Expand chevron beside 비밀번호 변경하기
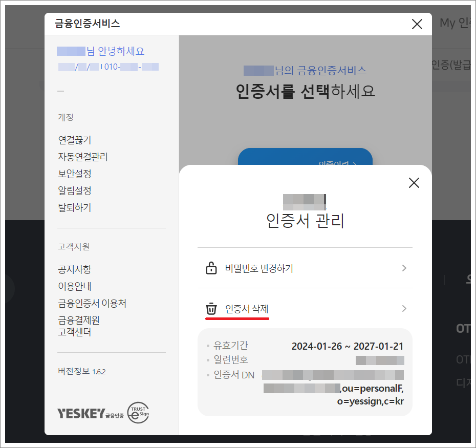The image size is (476, 448). tap(404, 268)
